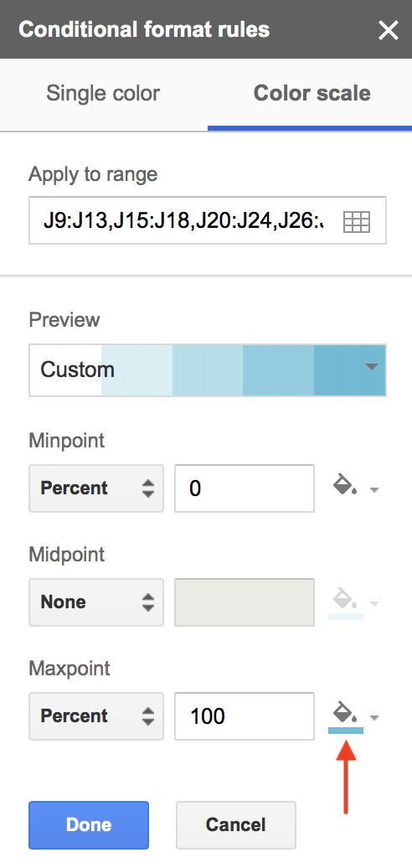Click the Maxpoint value field showing 100
Image resolution: width=412 pixels, height=868 pixels.
point(245,716)
